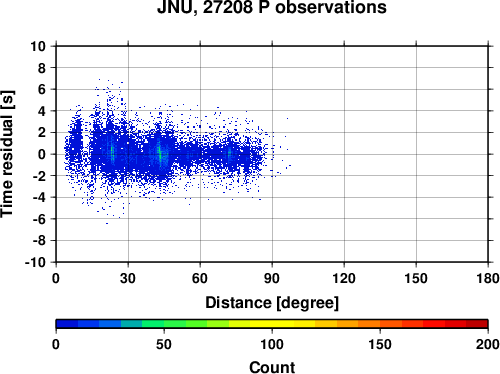500x374 pixels.
Task: Click the dark red end of the colorbar
Action: pos(477,324)
